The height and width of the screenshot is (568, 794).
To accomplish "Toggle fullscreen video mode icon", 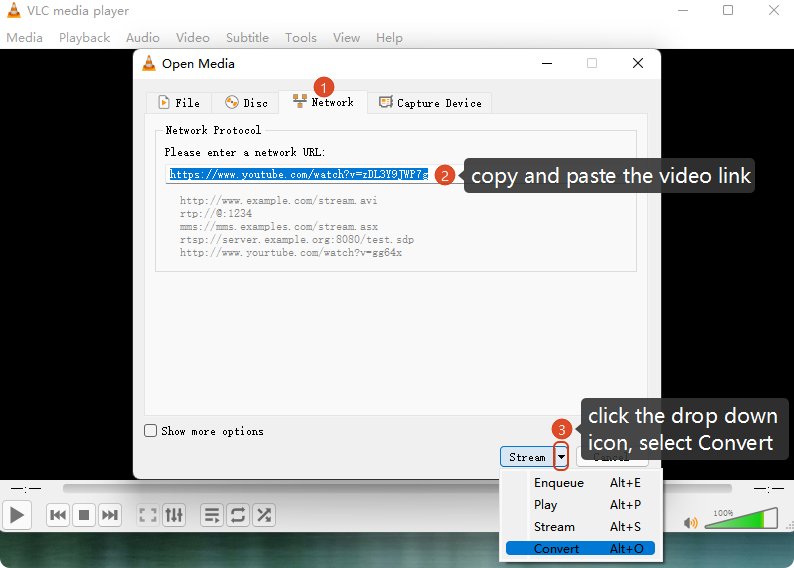I will click(148, 515).
